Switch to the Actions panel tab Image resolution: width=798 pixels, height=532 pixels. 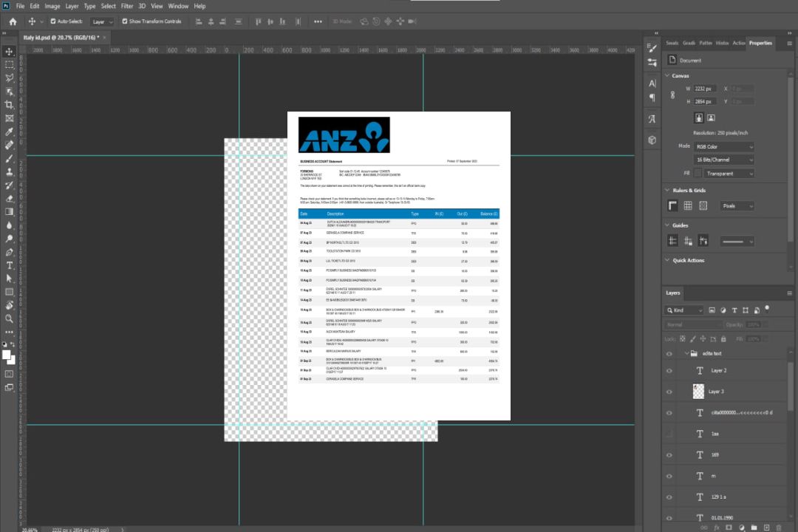point(738,43)
